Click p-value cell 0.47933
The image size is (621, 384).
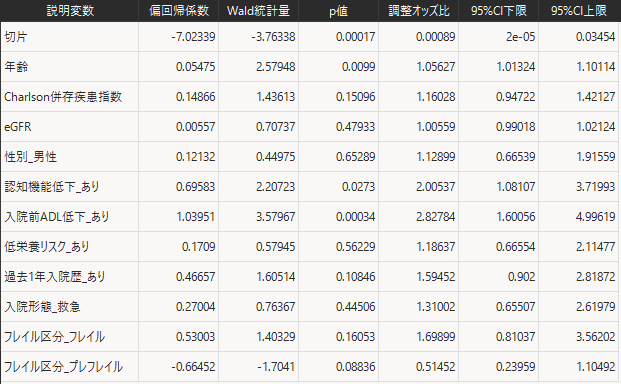[x=339, y=127]
